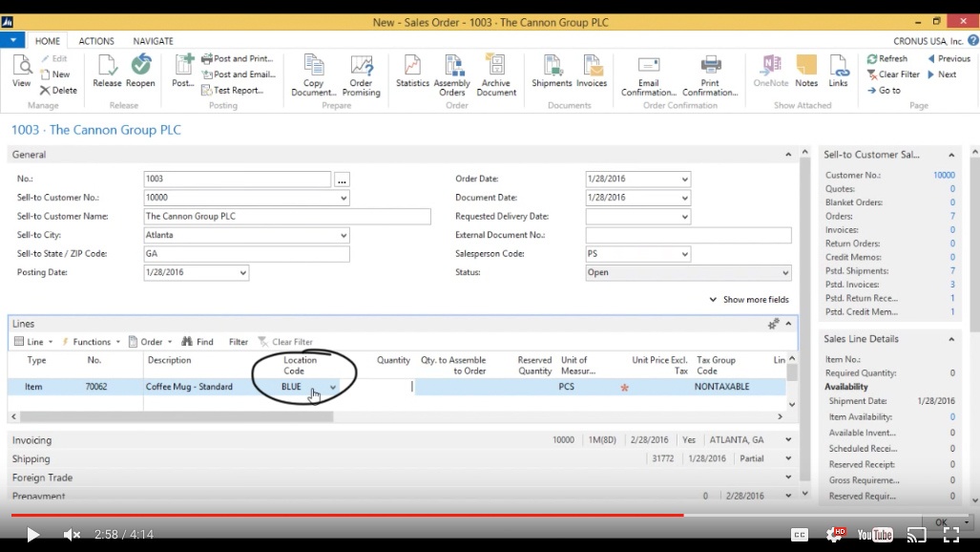
Task: Open the Notes pane
Action: (x=806, y=70)
